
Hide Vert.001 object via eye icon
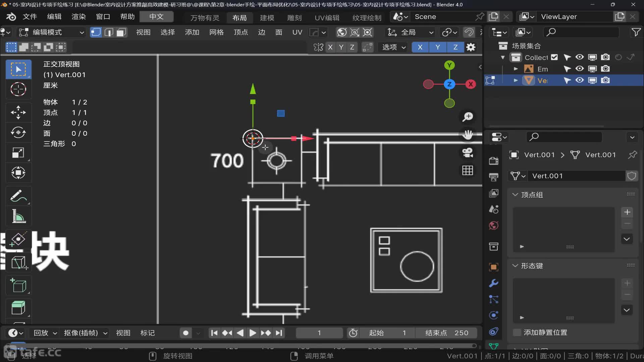[x=580, y=80]
